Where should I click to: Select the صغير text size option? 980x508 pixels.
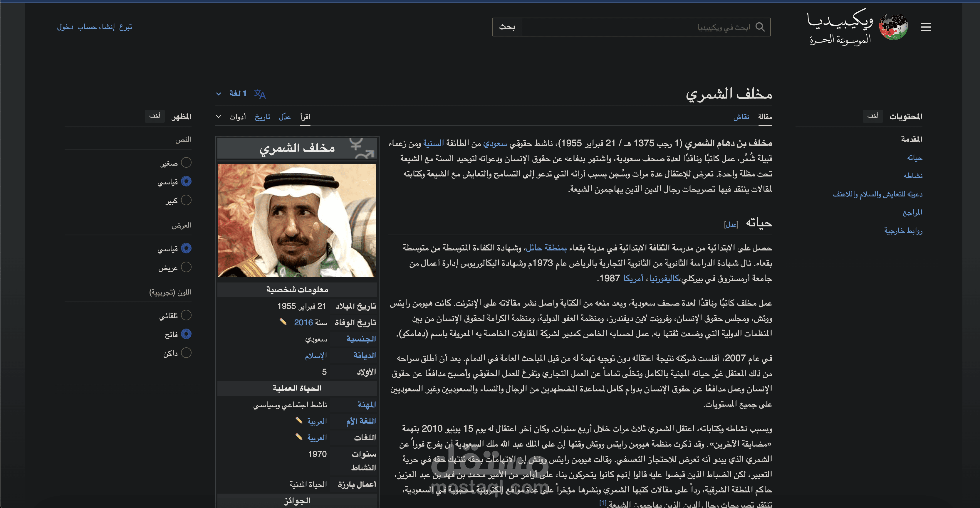pyautogui.click(x=186, y=163)
